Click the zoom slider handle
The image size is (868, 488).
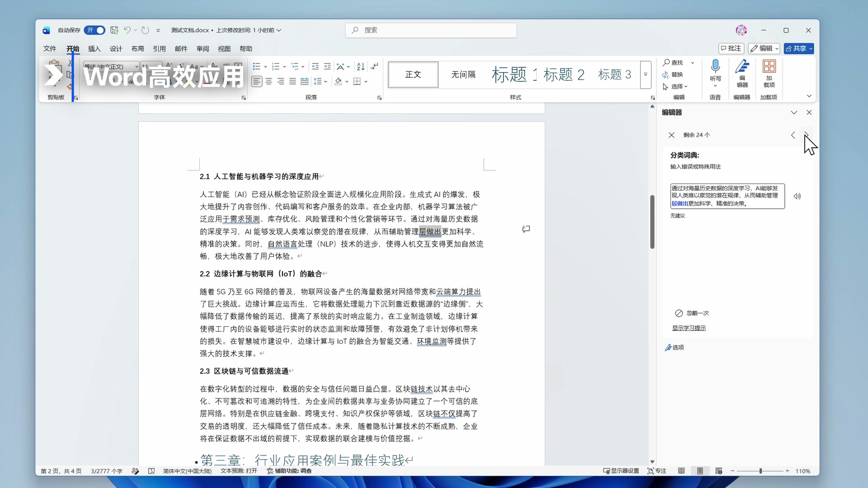pos(761,471)
